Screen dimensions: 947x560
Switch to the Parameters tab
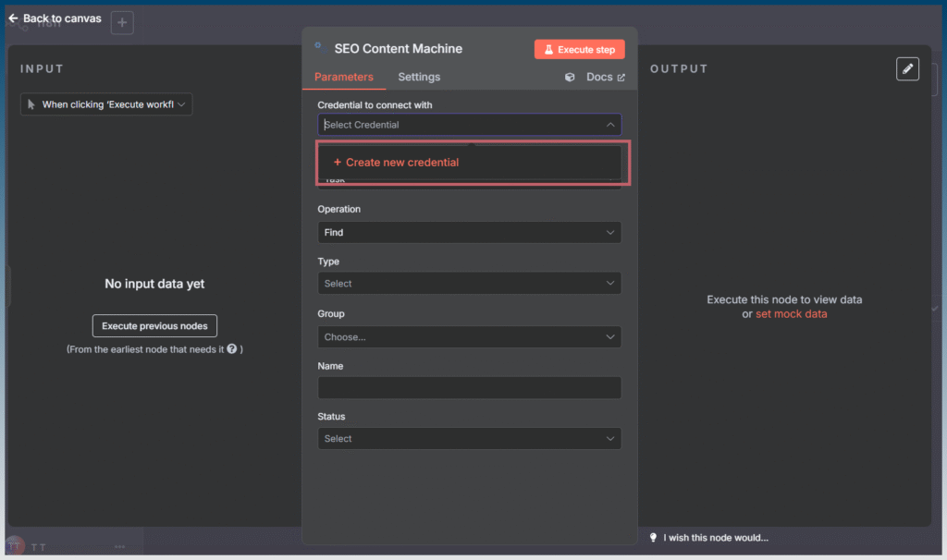point(344,78)
